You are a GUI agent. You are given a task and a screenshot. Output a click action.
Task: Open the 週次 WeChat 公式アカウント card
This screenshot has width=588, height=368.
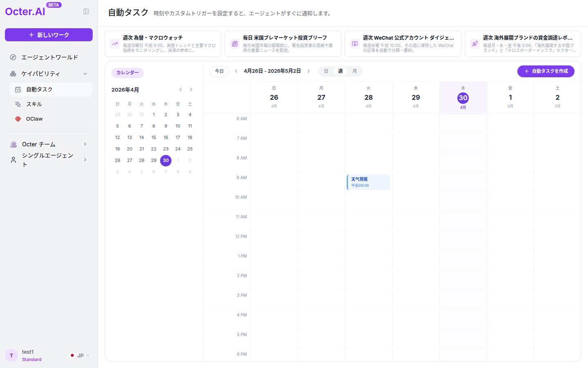pyautogui.click(x=403, y=44)
